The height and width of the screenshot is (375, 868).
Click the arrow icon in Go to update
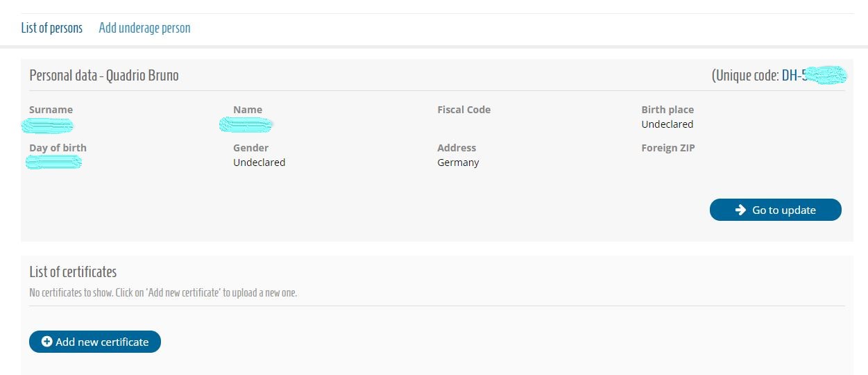click(740, 210)
